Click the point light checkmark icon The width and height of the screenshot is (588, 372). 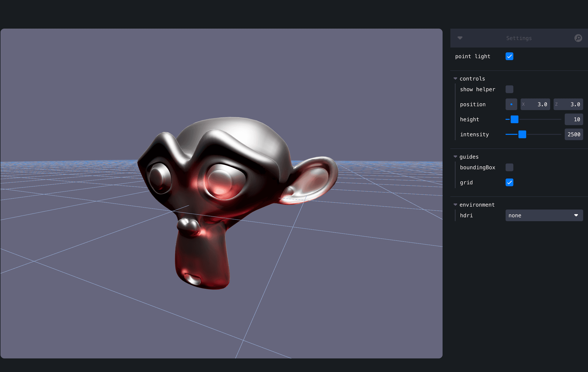509,56
